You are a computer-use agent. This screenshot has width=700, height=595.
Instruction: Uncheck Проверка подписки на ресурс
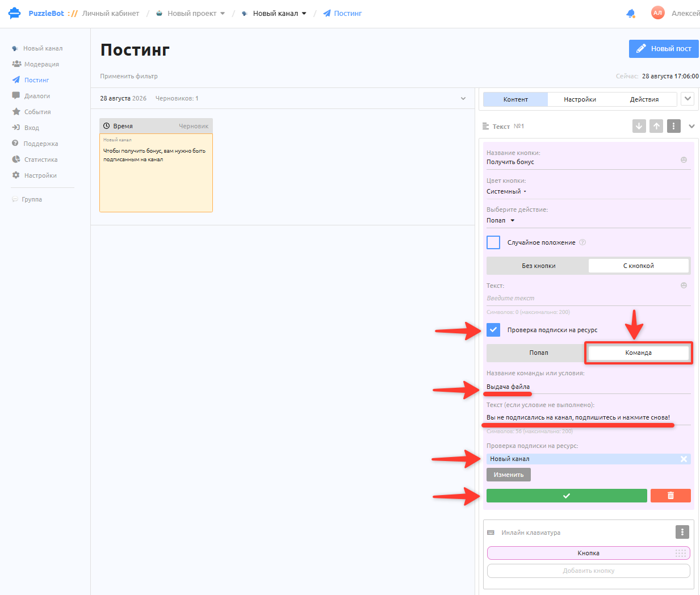click(493, 330)
